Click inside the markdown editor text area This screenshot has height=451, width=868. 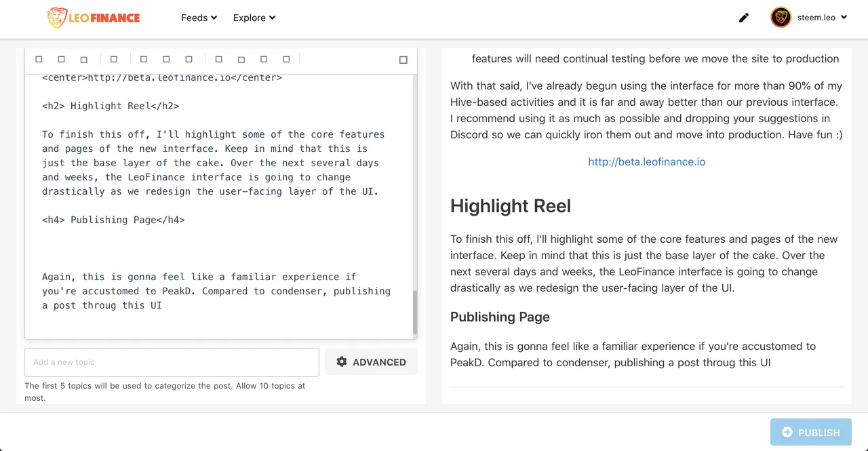pyautogui.click(x=218, y=206)
